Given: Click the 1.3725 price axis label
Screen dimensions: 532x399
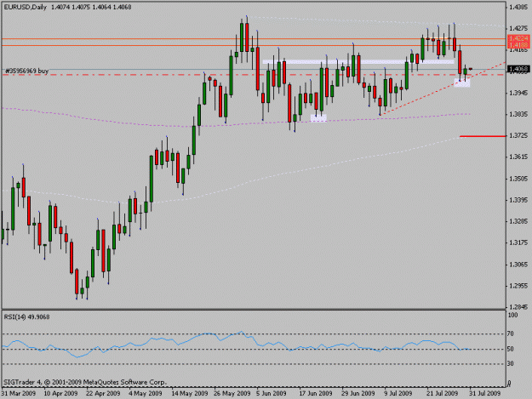Looking at the screenshot, I should coord(518,135).
